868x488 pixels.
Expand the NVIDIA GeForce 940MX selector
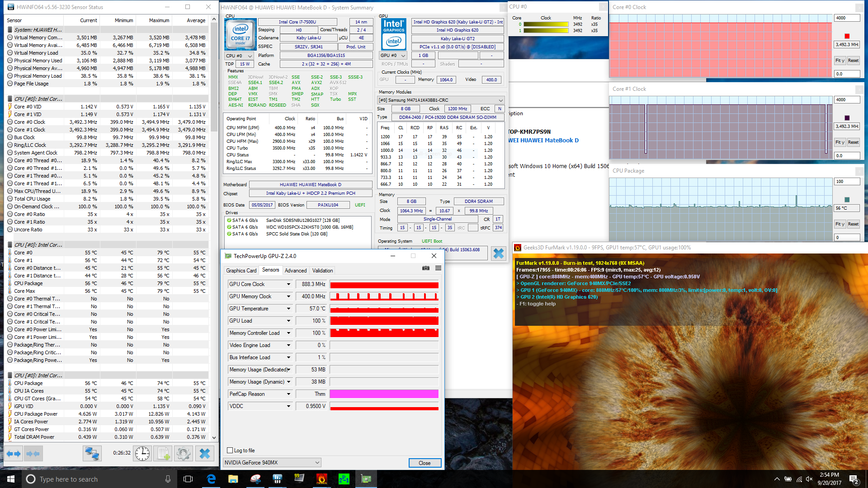coord(317,463)
